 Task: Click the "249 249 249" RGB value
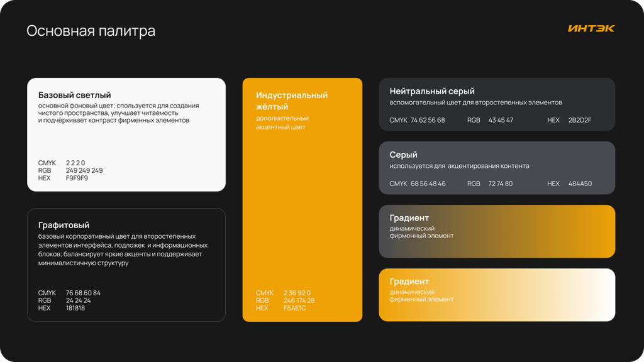tap(84, 170)
